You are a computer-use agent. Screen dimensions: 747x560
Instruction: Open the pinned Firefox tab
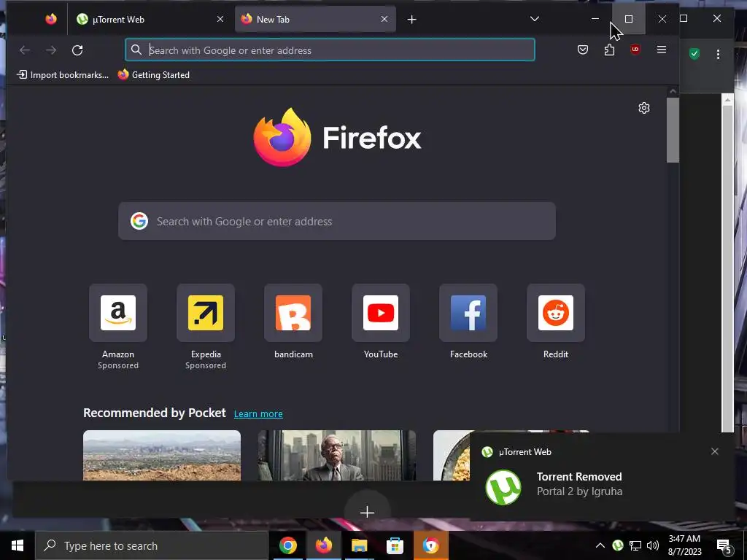click(x=51, y=19)
